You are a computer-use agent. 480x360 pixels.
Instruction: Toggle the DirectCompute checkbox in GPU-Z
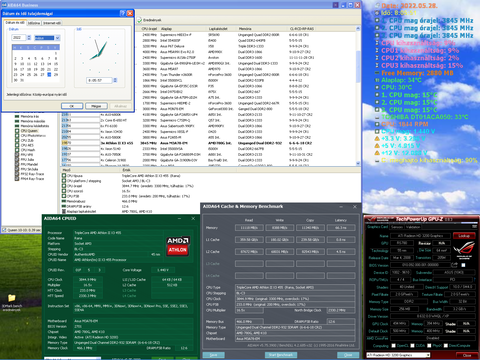coord(445,346)
